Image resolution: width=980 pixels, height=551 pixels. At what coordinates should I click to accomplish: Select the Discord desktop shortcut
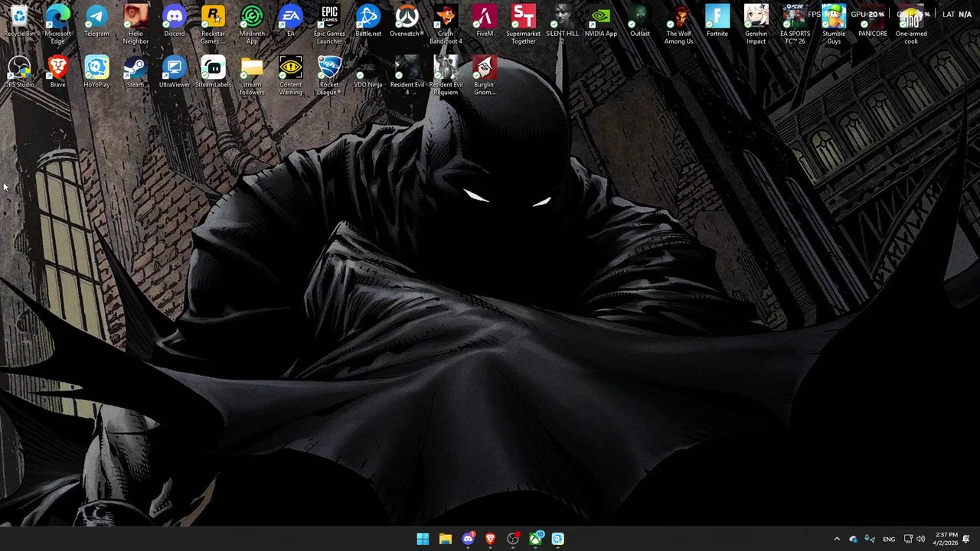tap(175, 21)
